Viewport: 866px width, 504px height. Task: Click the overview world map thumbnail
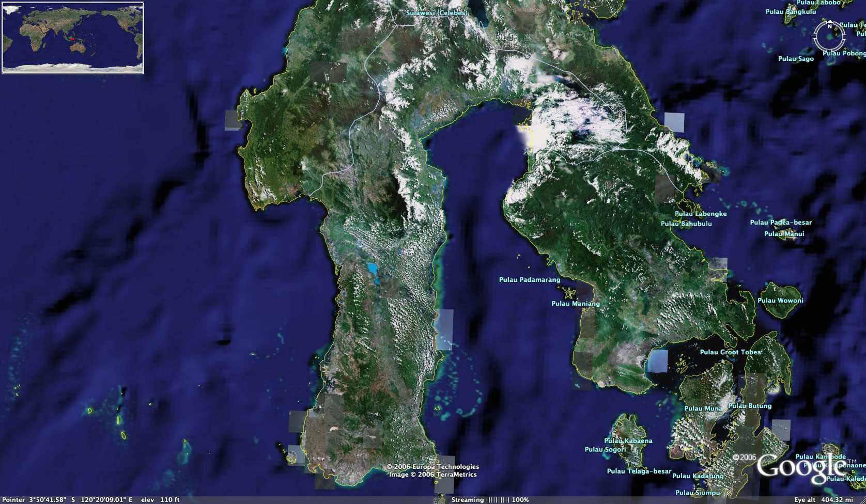73,37
